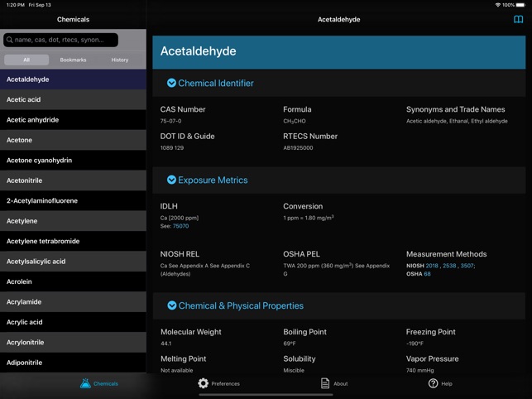The image size is (532, 399).
Task: Open NIOSH method 3507 link
Action: (467, 266)
